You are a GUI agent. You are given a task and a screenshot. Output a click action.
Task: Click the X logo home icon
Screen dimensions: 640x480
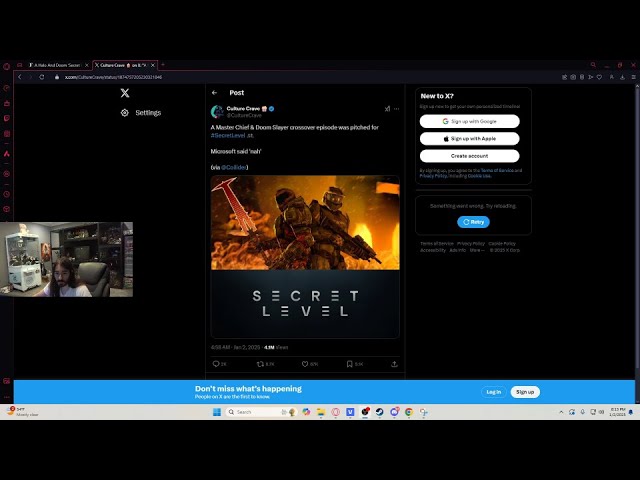[125, 93]
